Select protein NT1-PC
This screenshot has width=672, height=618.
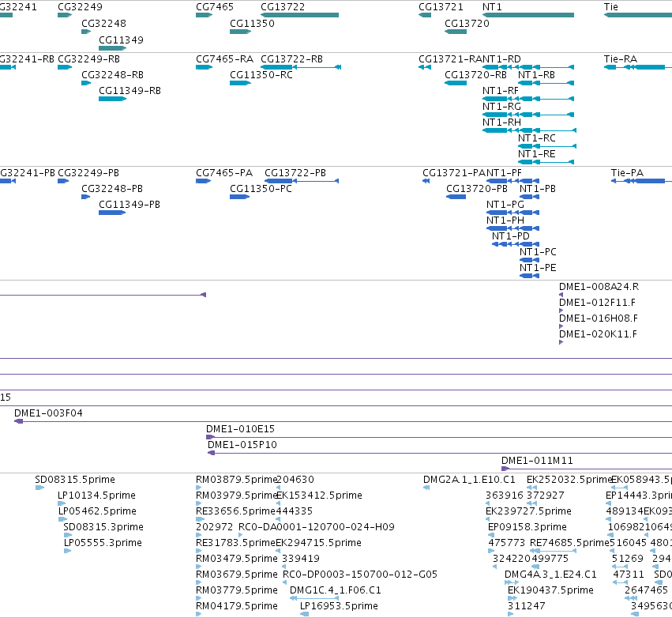point(538,252)
